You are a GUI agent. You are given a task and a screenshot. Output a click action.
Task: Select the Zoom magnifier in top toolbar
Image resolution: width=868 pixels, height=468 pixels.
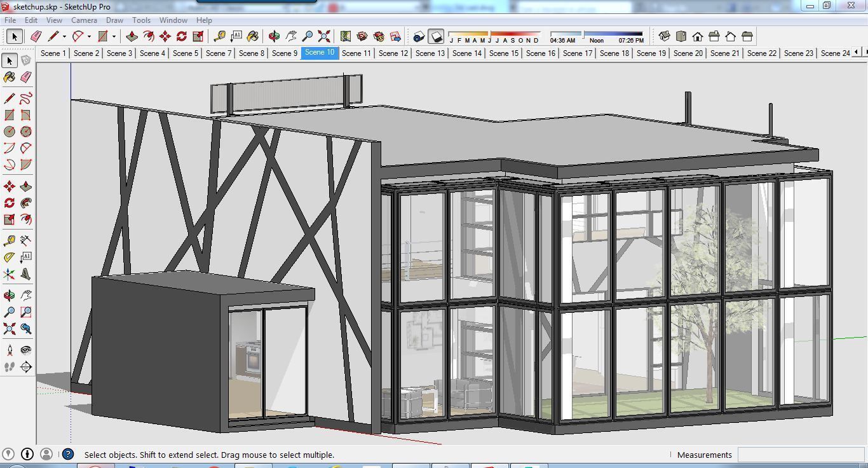[308, 36]
